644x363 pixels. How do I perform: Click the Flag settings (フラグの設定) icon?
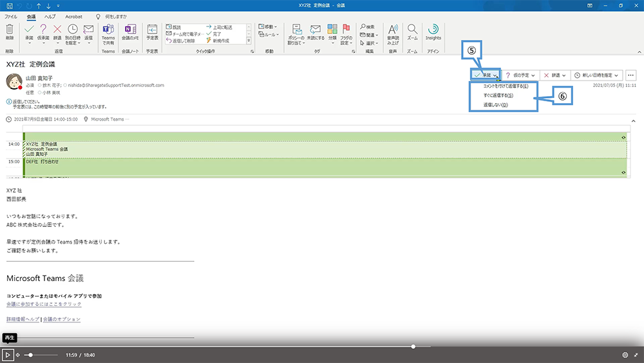pos(346,29)
